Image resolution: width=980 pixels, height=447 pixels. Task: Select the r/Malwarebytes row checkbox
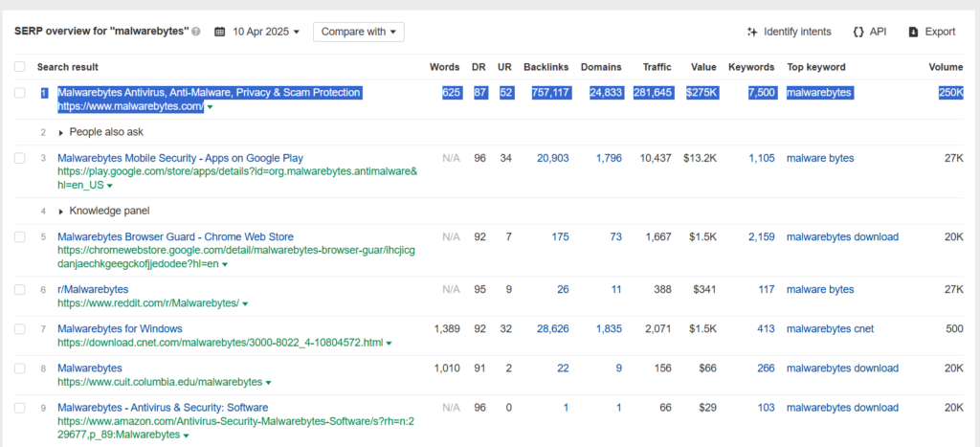pos(20,289)
